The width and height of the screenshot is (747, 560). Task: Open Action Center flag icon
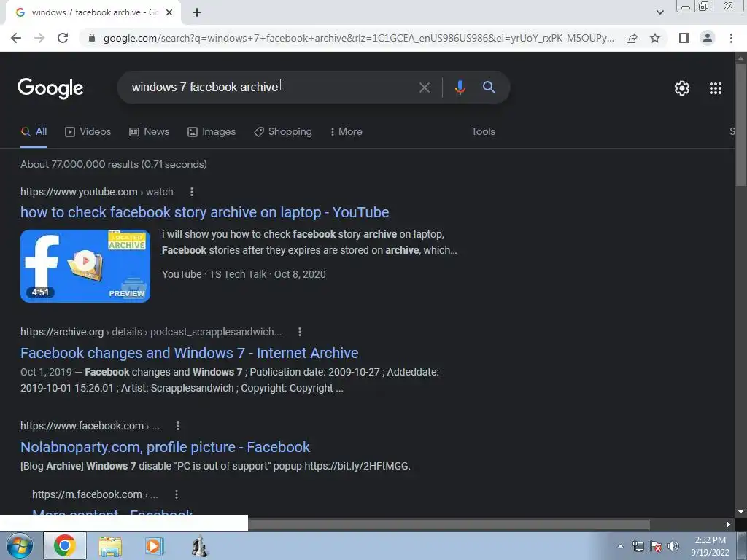click(x=656, y=546)
